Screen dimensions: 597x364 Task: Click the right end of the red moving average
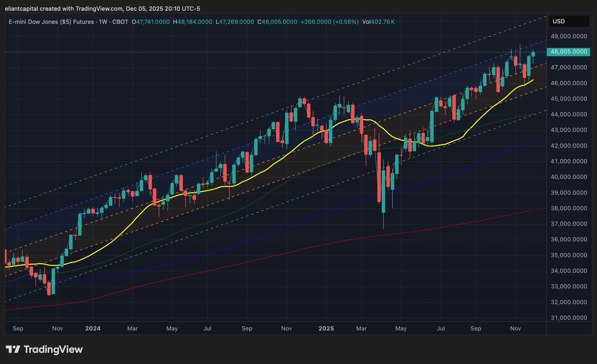click(533, 210)
